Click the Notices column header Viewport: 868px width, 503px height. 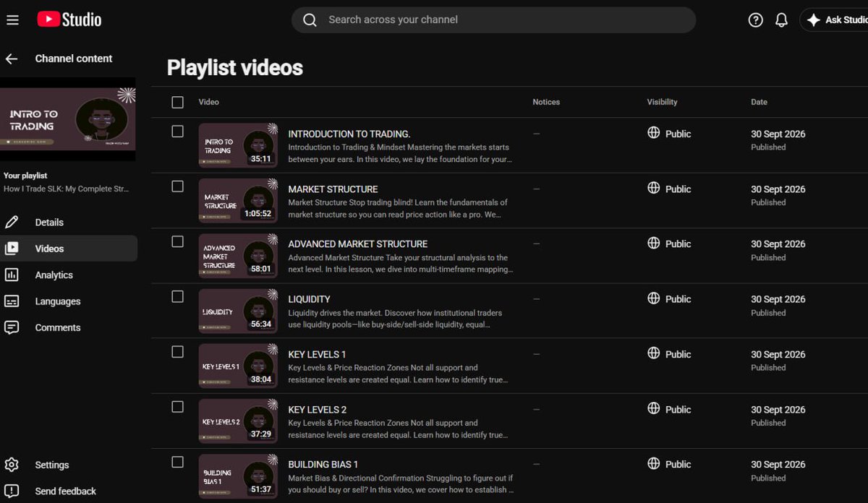click(546, 102)
